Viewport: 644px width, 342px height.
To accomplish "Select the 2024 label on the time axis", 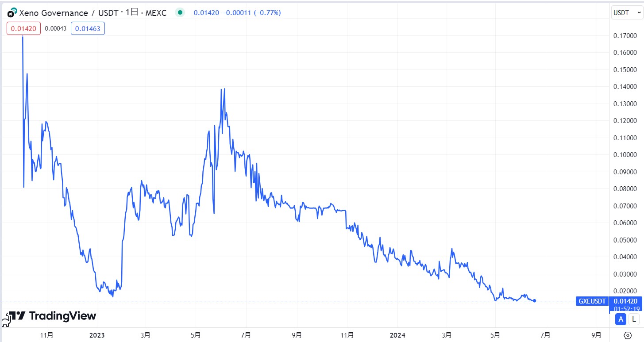I will [397, 335].
